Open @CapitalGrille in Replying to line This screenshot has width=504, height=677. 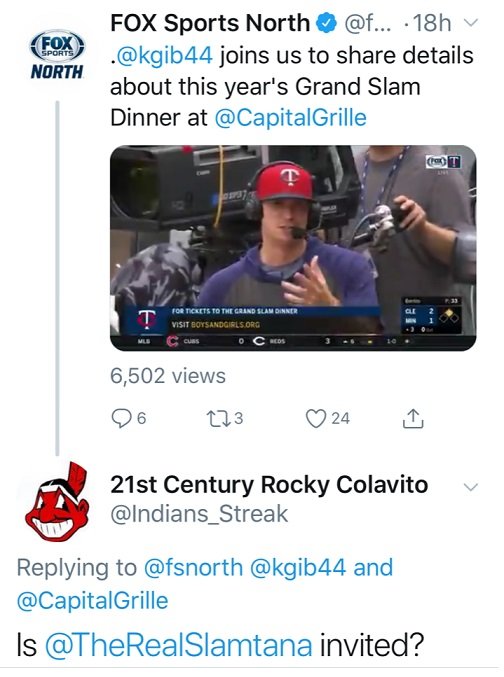pyautogui.click(x=92, y=601)
